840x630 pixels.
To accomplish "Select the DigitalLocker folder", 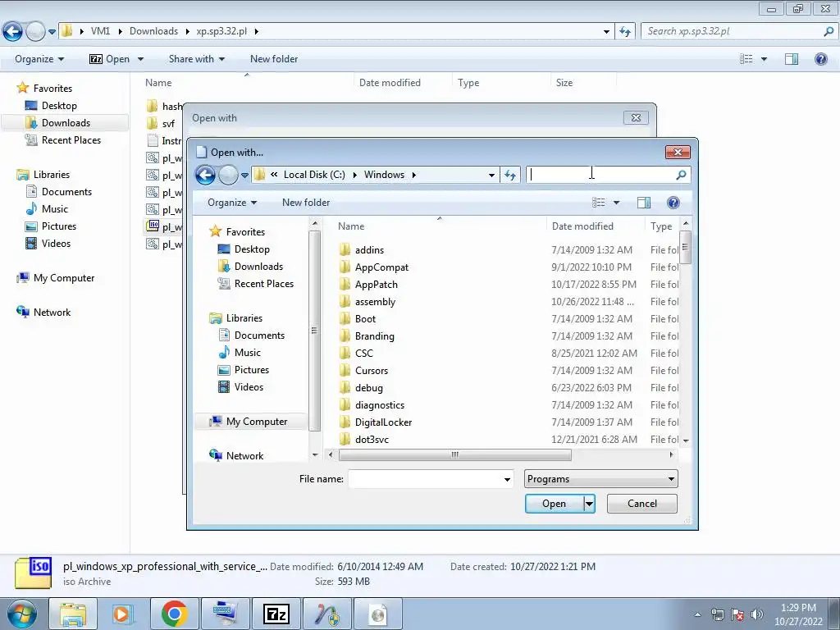I will [x=383, y=422].
